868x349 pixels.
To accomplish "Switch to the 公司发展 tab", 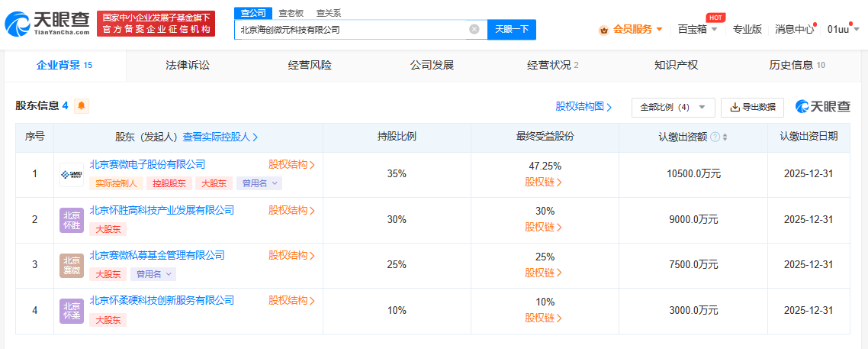I will [432, 66].
